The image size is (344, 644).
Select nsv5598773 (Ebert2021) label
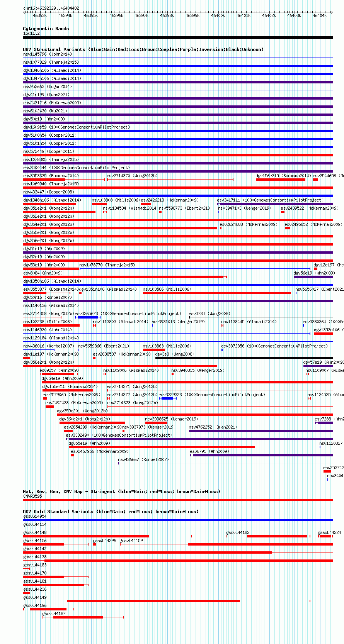184,208
